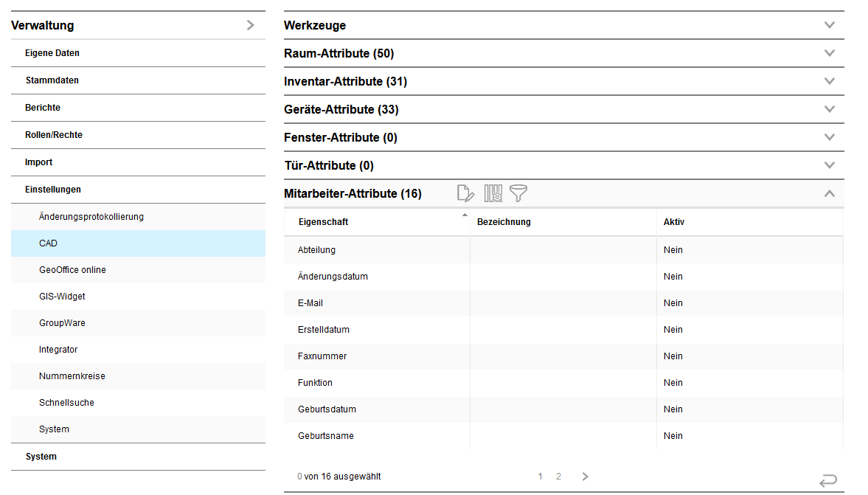868x495 pixels.
Task: Click the return arrow icon at bottom right
Action: (x=828, y=481)
